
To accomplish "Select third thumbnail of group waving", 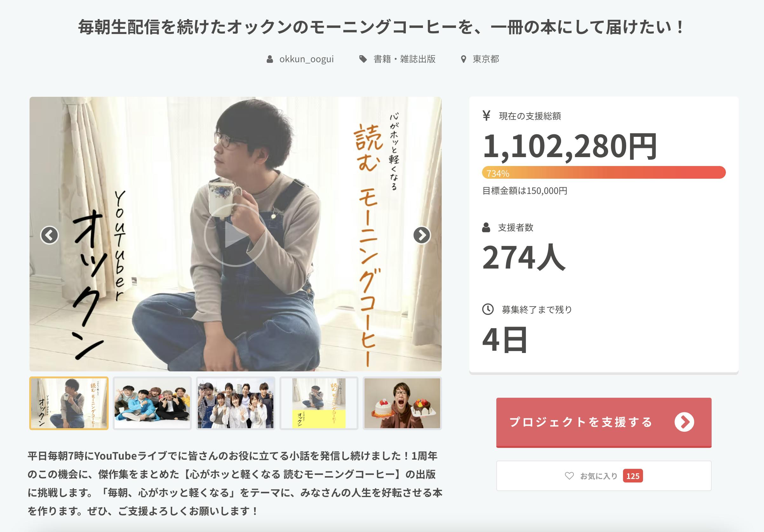I will point(236,403).
